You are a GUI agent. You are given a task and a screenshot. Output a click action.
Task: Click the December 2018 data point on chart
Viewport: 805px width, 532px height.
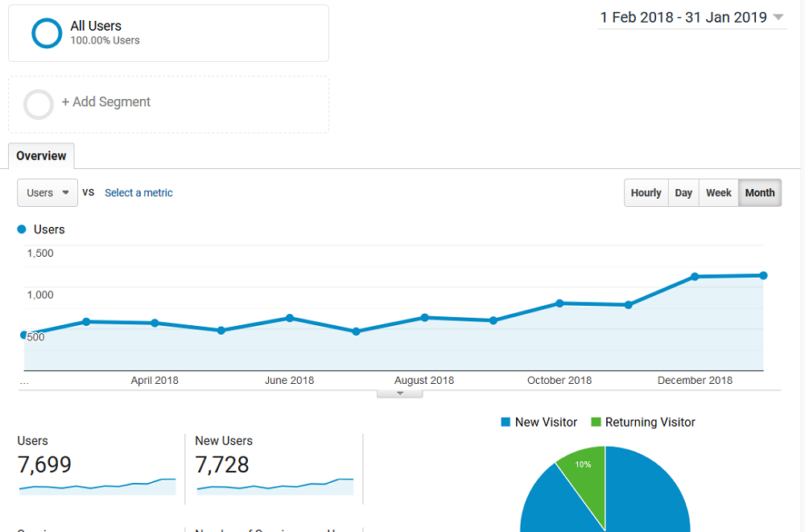(x=695, y=277)
